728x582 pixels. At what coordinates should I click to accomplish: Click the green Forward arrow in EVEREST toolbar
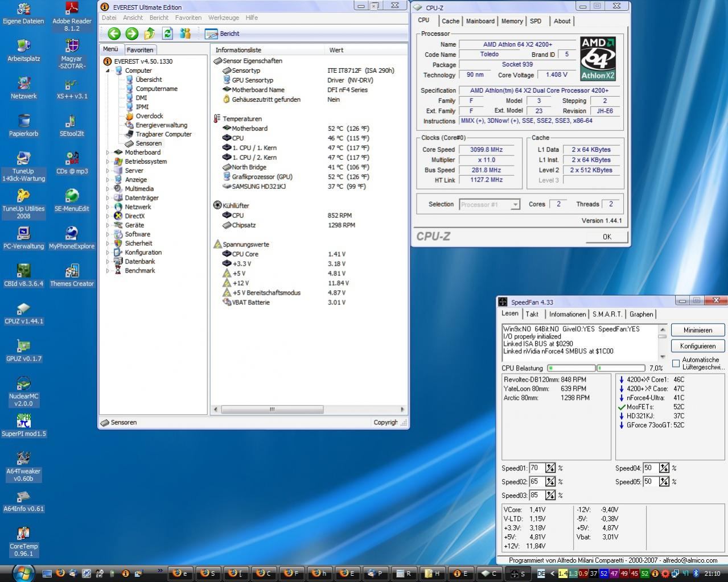[131, 34]
